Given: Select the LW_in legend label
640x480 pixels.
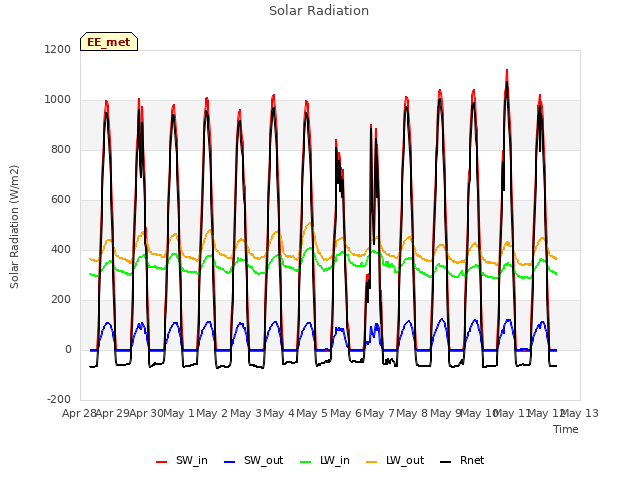Looking at the screenshot, I should (335, 460).
